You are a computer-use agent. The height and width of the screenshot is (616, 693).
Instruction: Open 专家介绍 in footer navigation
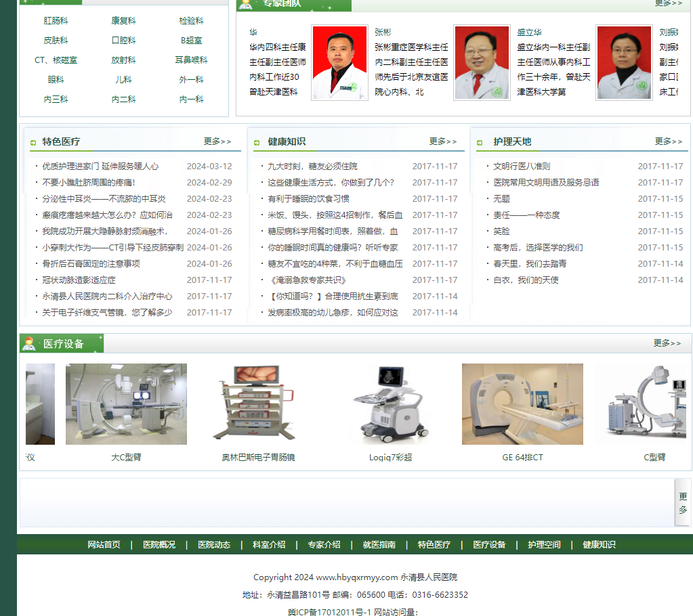click(324, 545)
